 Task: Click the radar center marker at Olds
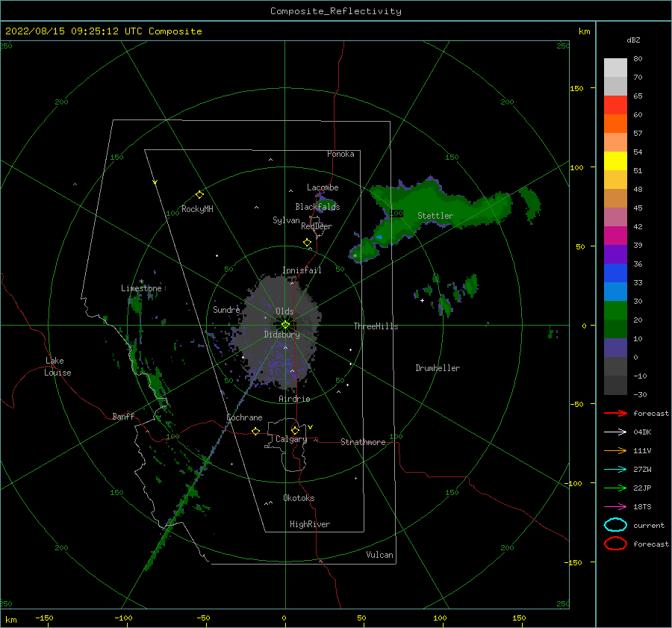pos(285,325)
